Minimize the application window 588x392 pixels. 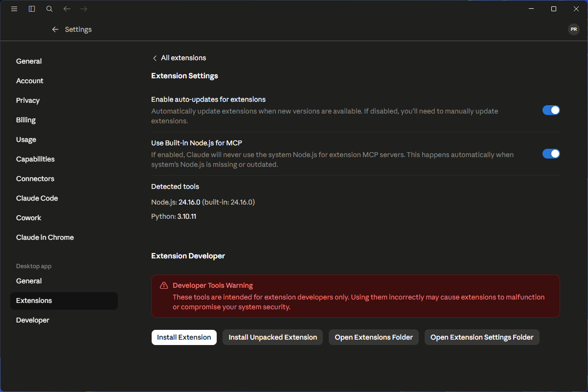click(x=531, y=9)
